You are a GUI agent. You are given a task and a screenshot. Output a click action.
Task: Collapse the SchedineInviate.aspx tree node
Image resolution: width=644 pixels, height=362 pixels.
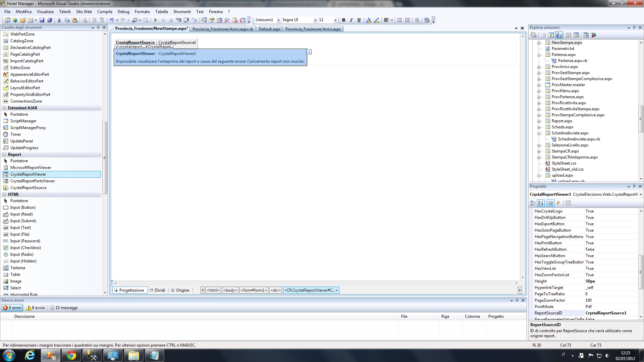point(539,133)
